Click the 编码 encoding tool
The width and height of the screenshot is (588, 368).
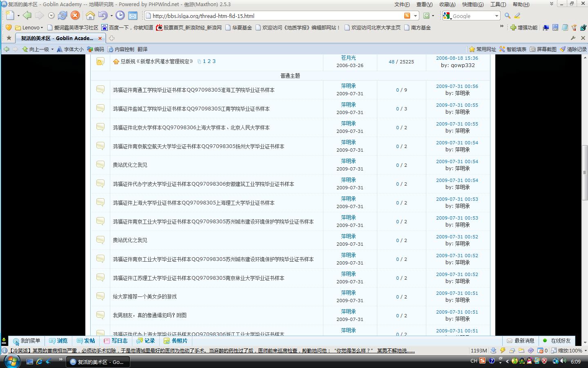pyautogui.click(x=96, y=49)
